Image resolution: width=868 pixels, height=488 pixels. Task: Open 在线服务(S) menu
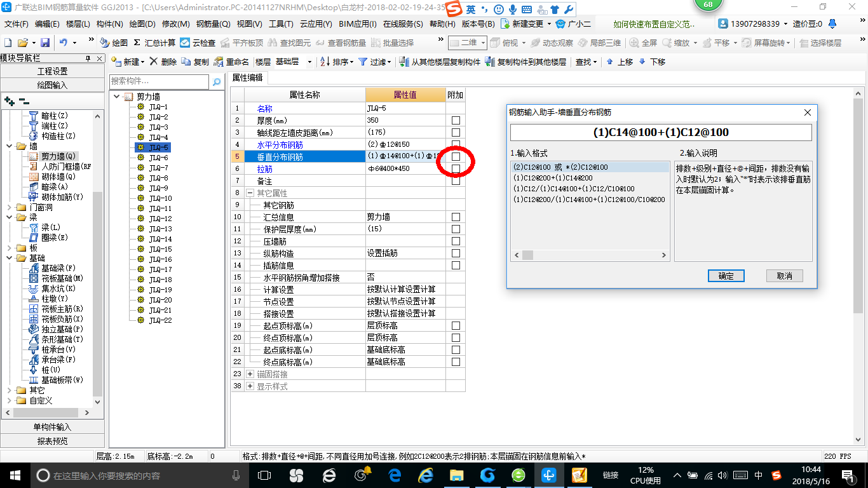click(x=403, y=24)
